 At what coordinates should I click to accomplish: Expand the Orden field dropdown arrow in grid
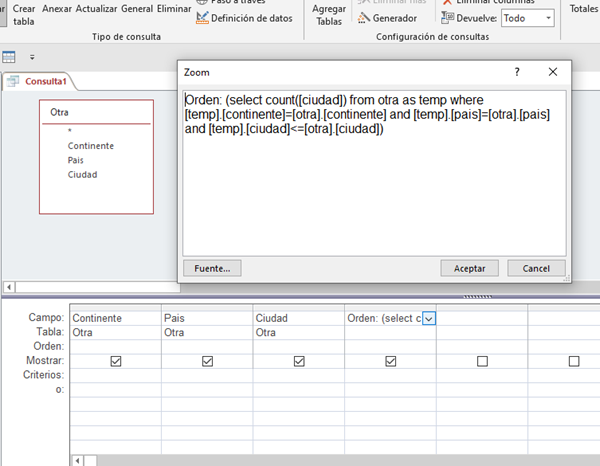pos(429,318)
